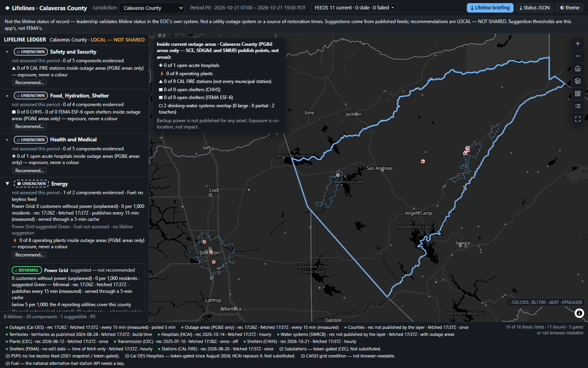Click the map coordinates readout
The image size is (588, 368).
pos(546,302)
